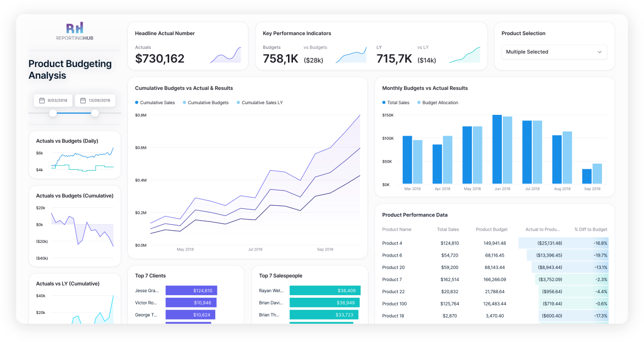The image size is (644, 342).
Task: Open the Multiple Selected product dropdown
Action: tap(554, 52)
